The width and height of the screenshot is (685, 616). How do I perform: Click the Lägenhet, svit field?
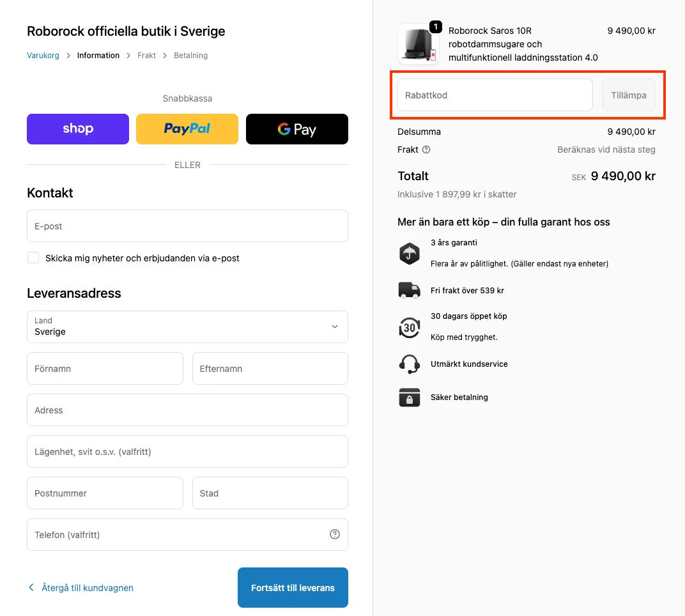[x=187, y=451]
